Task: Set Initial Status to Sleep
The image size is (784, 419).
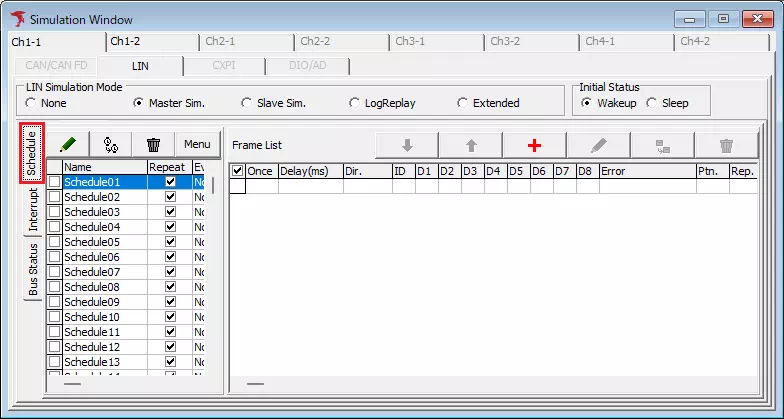Action: coord(652,103)
